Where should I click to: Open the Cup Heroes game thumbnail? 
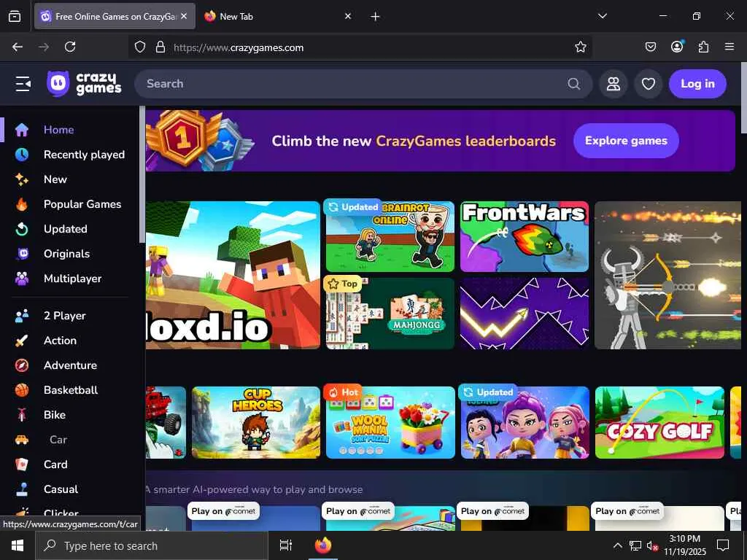point(256,422)
